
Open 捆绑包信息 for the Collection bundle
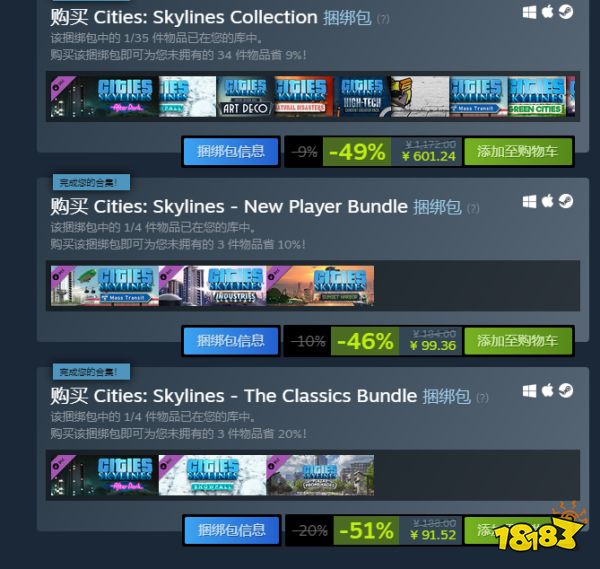click(231, 152)
